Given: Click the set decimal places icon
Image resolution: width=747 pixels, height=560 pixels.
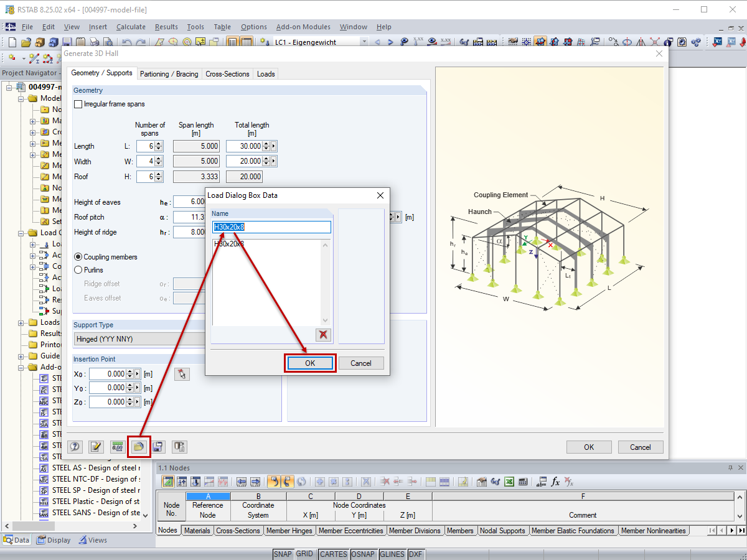Looking at the screenshot, I should tap(116, 447).
